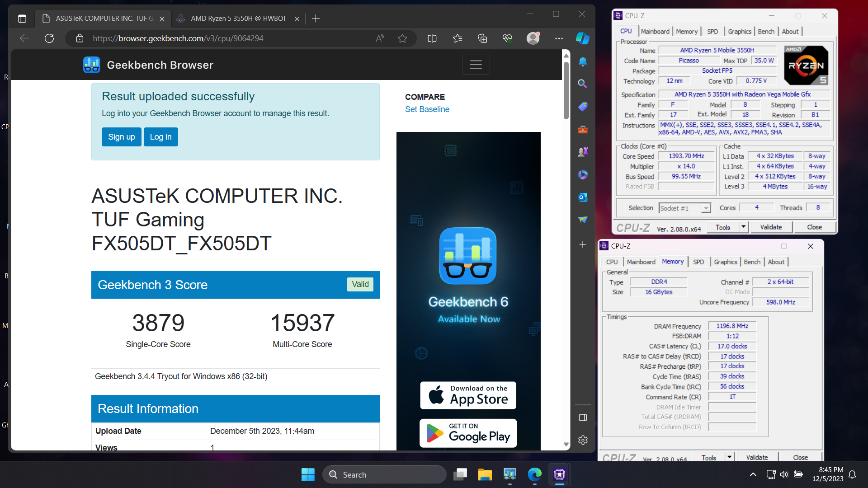Switch to Mainboard tab in upper CPU-Z

(655, 31)
